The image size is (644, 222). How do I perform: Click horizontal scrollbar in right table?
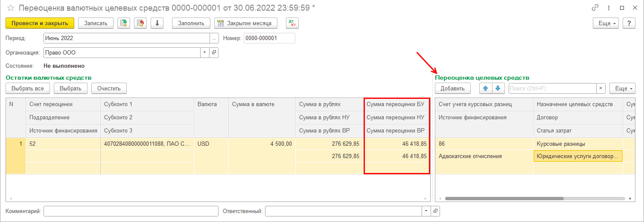tap(504, 199)
